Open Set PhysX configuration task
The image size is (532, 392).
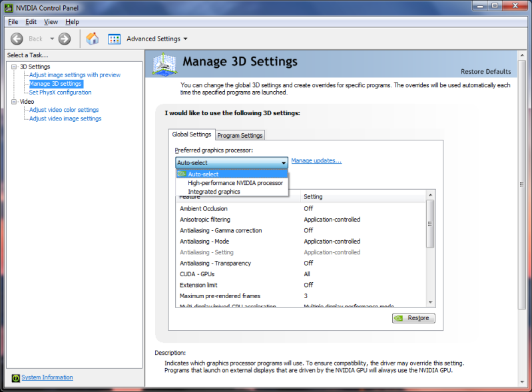click(x=60, y=93)
